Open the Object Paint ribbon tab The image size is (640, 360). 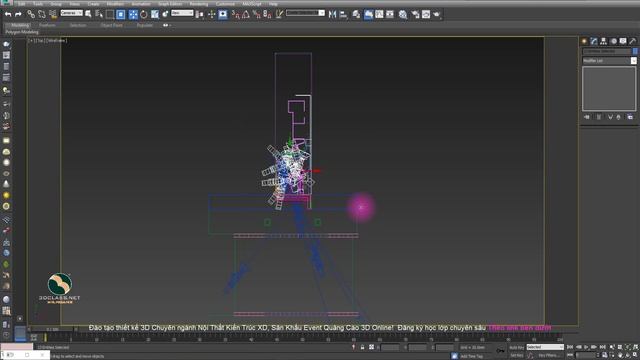coord(111,25)
